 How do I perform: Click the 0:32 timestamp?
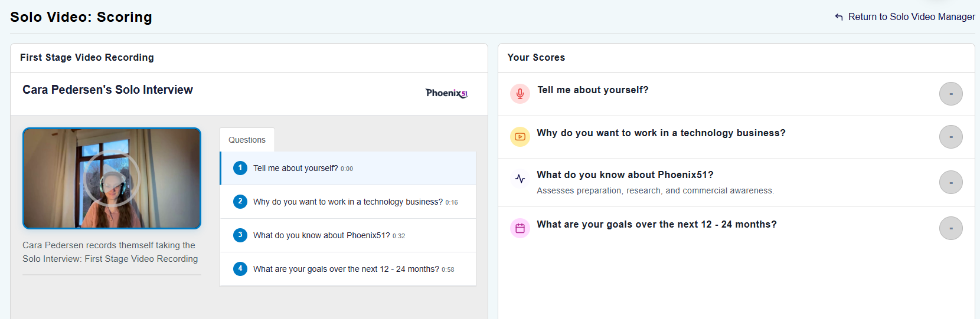click(x=399, y=236)
